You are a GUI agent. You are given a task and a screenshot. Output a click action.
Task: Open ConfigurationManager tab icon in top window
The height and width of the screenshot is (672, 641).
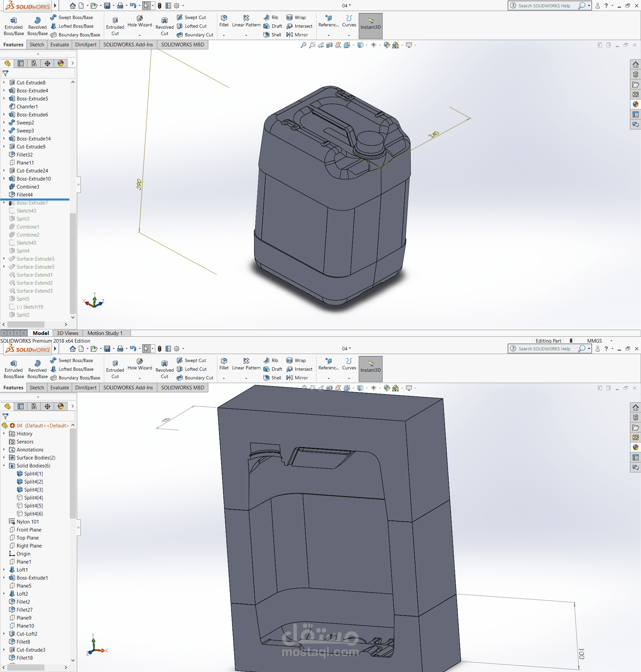[34, 63]
